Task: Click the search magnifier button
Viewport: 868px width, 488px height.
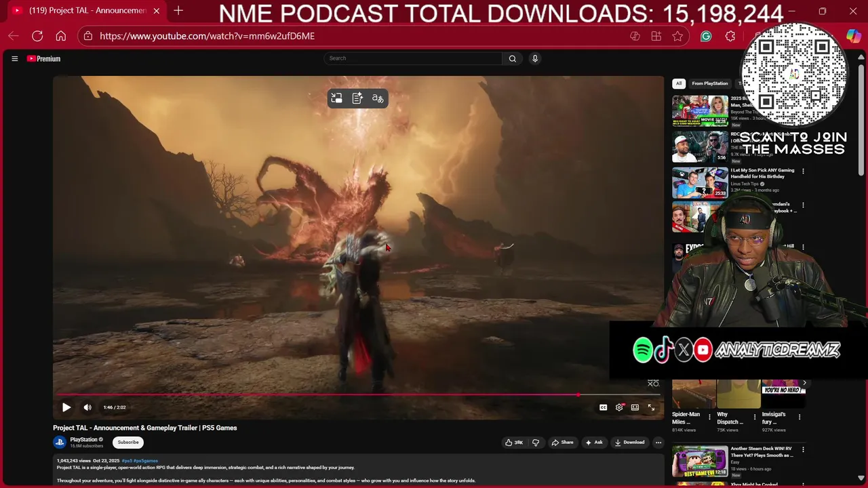Action: point(513,58)
